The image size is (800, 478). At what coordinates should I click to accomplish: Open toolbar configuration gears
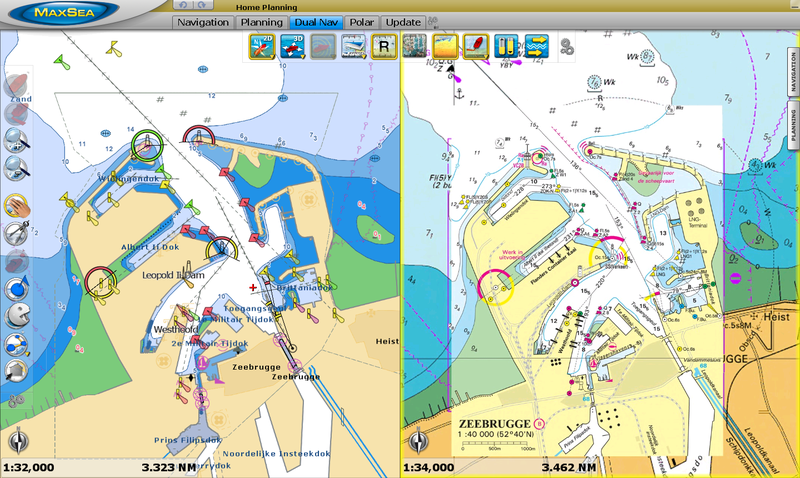[x=567, y=46]
